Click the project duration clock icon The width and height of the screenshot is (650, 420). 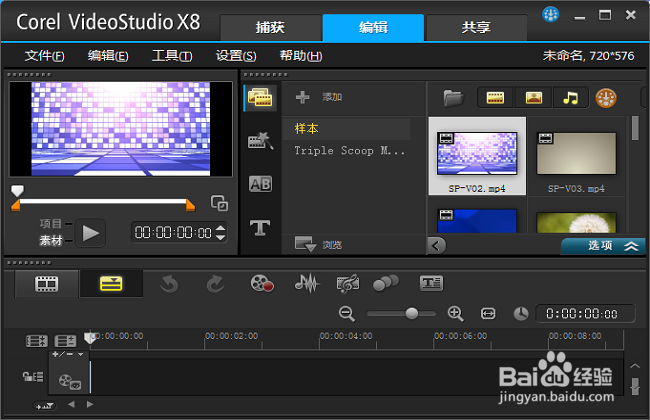(521, 314)
